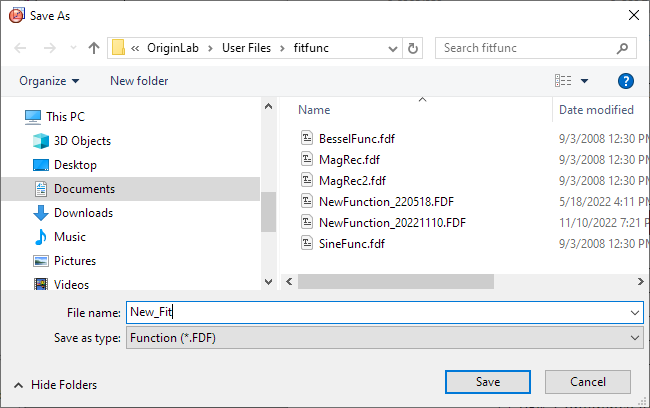Click OriginLab in the address path
Viewport: 650px width, 408px height.
(173, 48)
